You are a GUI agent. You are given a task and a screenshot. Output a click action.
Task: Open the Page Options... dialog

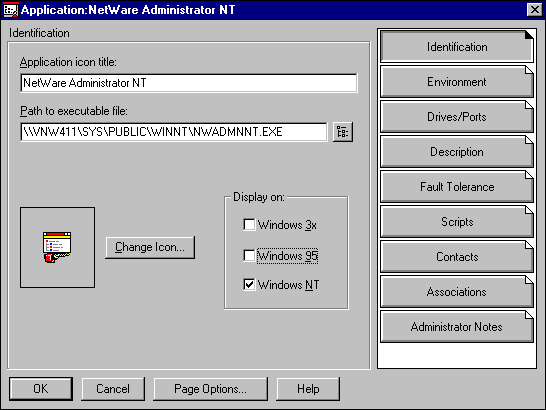tap(211, 389)
